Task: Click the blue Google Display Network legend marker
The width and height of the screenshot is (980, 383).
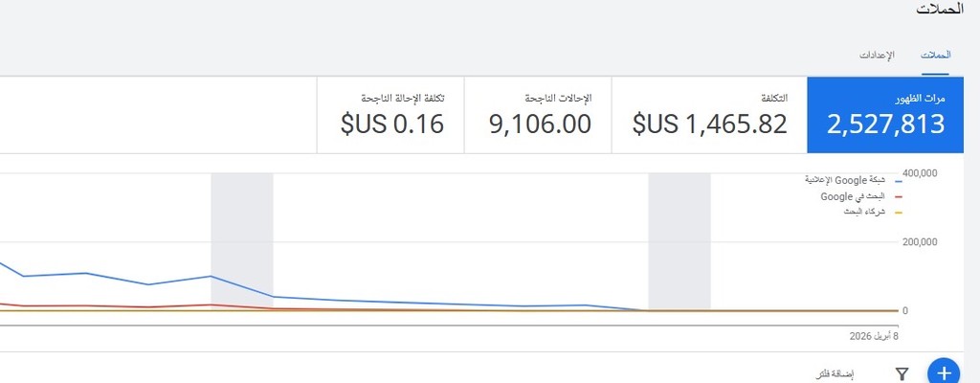Action: coord(898,180)
